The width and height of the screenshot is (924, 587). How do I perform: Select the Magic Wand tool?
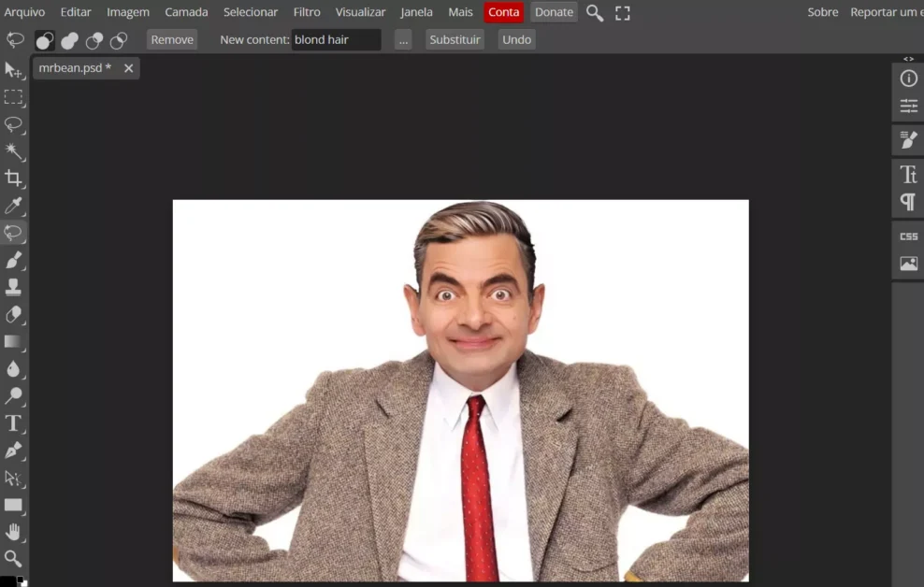[13, 151]
